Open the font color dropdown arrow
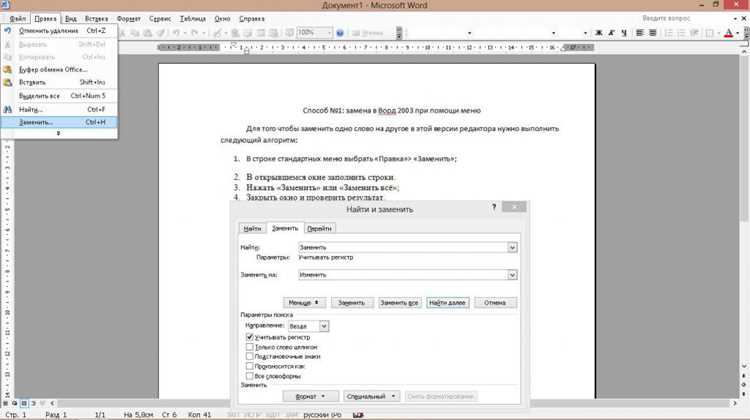Viewport: 750px width, 420px height. coord(738,33)
